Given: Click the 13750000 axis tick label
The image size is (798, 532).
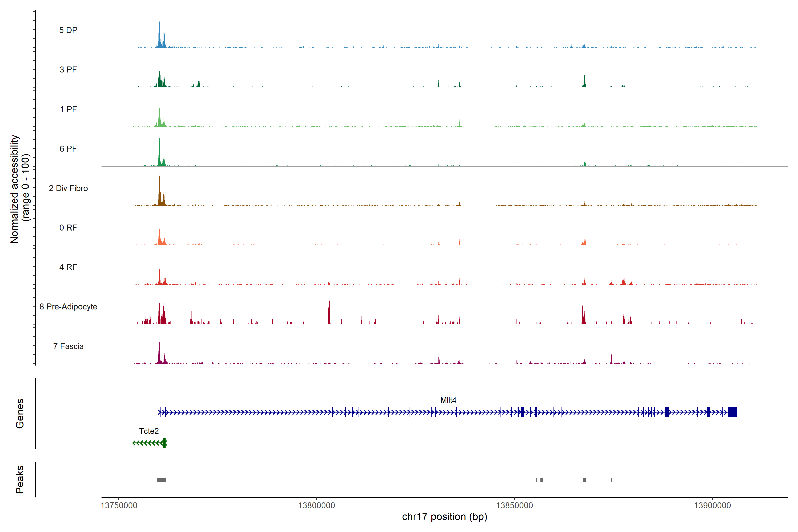Looking at the screenshot, I should (119, 506).
